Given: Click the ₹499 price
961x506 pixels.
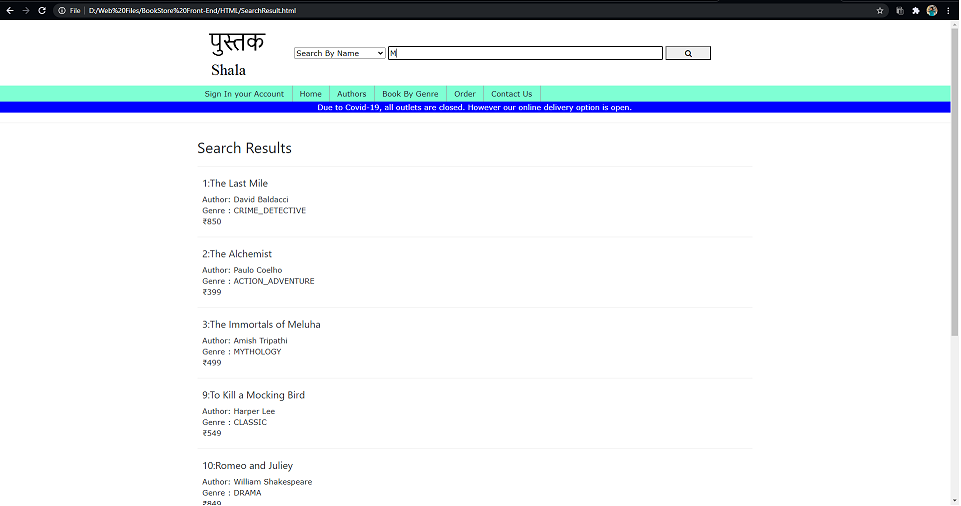Looking at the screenshot, I should pos(211,363).
